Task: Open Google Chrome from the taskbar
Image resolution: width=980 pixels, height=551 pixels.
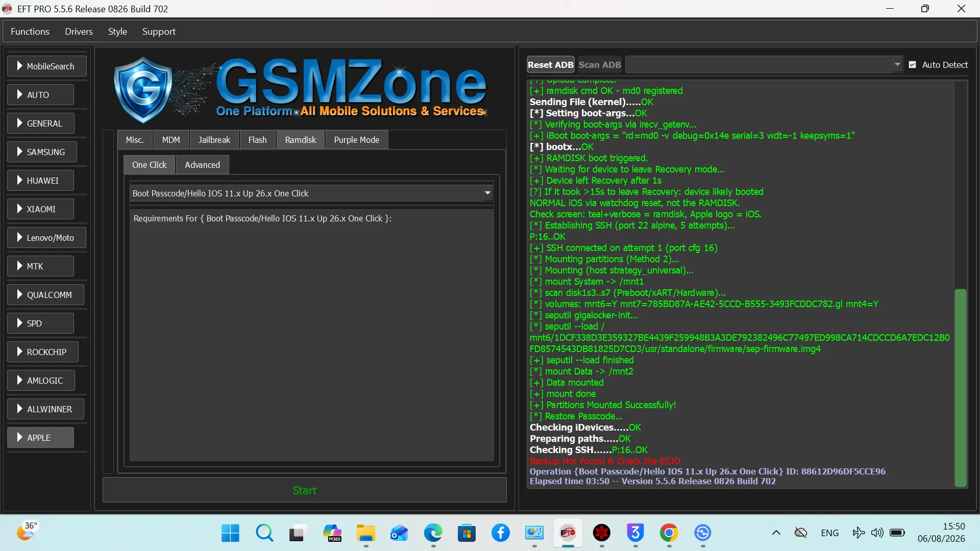Action: pos(669,533)
